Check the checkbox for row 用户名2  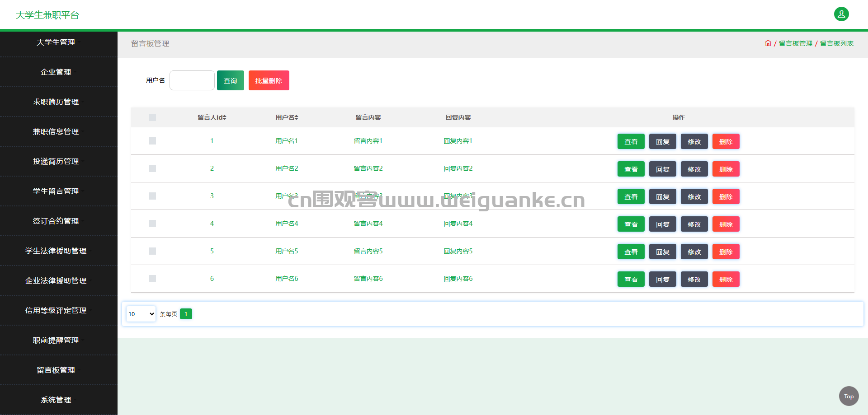pos(152,168)
